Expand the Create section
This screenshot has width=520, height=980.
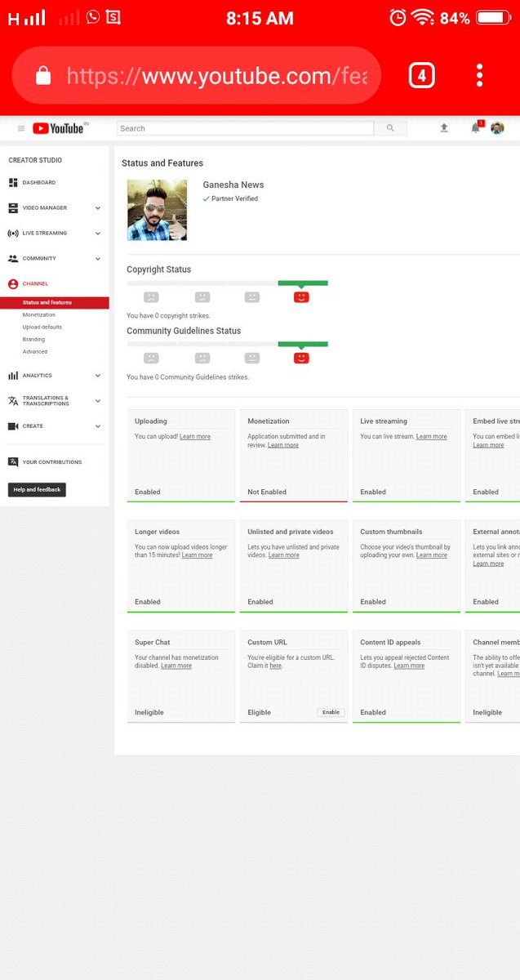click(98, 426)
